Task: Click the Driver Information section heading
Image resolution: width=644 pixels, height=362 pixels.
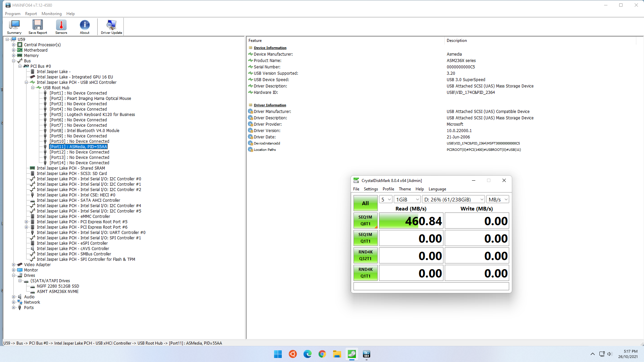Action: pyautogui.click(x=270, y=105)
